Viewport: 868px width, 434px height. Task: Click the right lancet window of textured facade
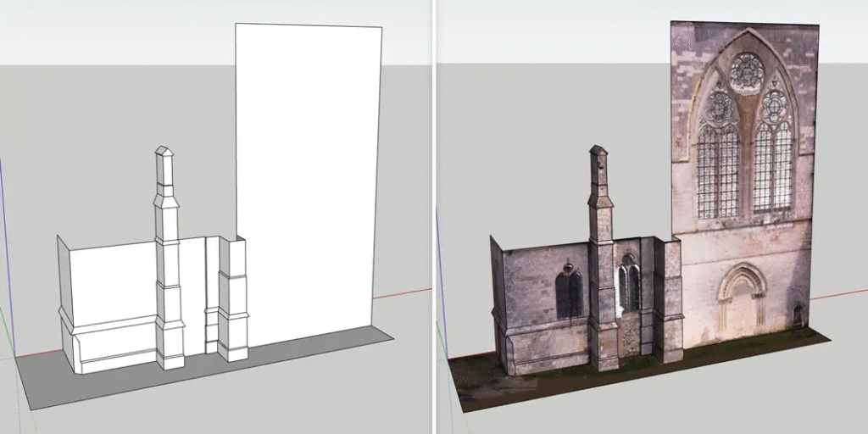(773, 161)
